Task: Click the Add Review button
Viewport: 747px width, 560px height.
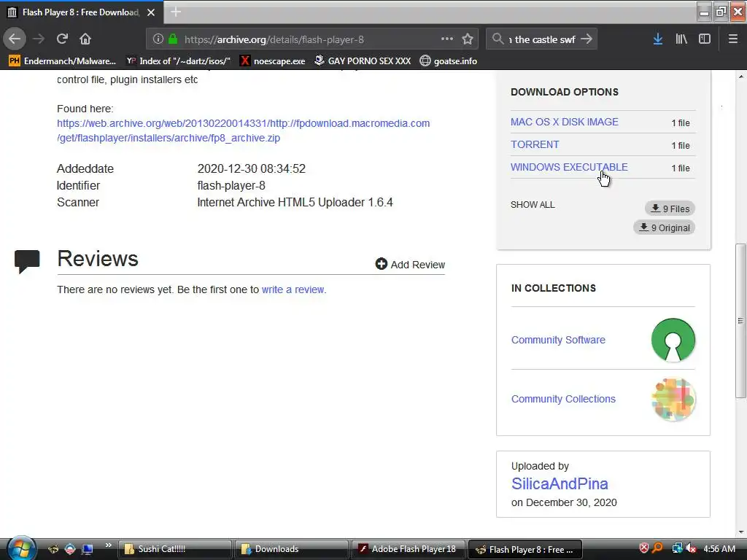Action: [410, 264]
